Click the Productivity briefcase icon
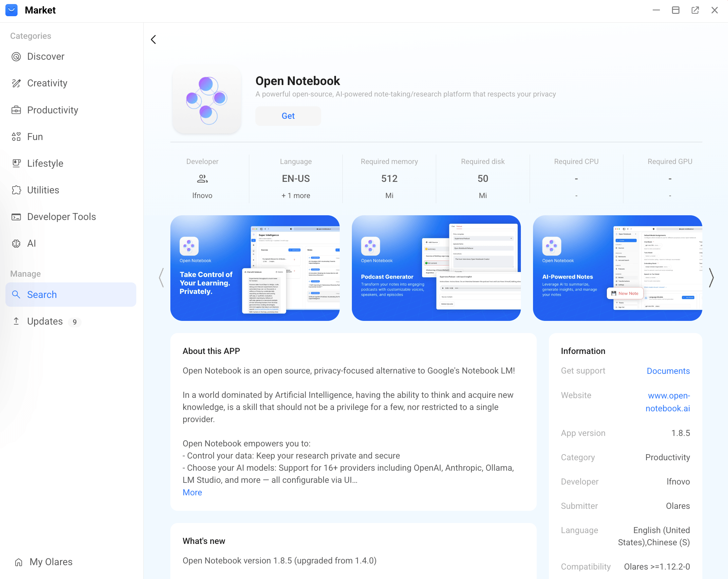The height and width of the screenshot is (579, 728). click(x=16, y=110)
